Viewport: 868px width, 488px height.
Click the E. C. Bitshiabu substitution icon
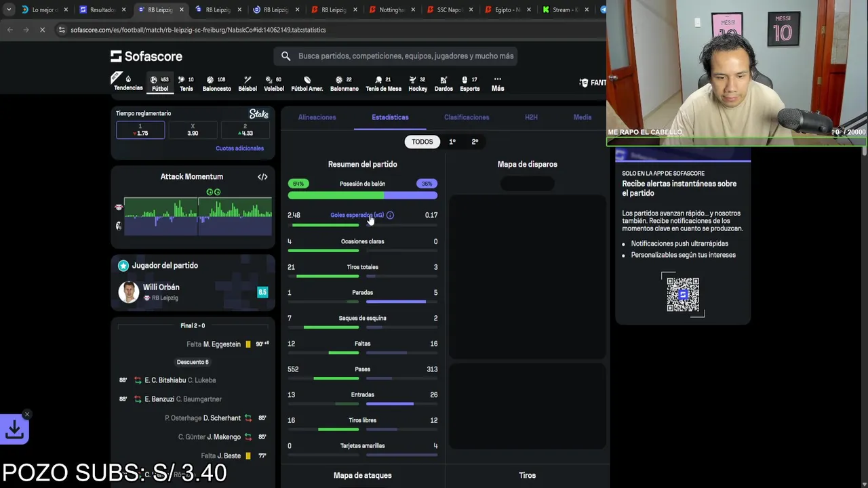point(138,380)
